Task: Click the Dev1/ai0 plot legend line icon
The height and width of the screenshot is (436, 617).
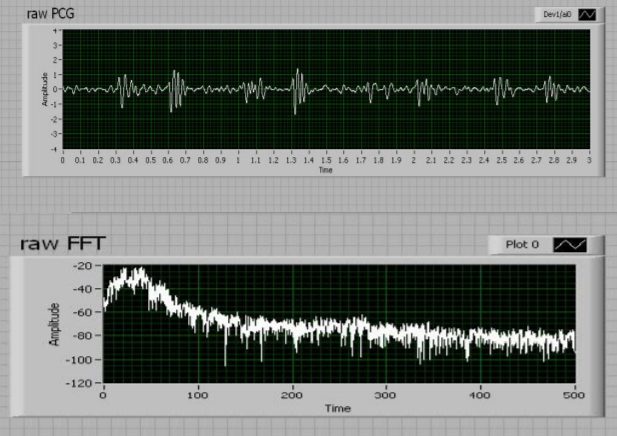Action: pyautogui.click(x=587, y=15)
